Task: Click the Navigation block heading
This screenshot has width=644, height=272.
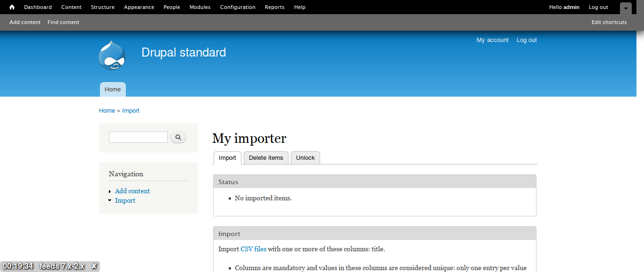Action: point(126,174)
